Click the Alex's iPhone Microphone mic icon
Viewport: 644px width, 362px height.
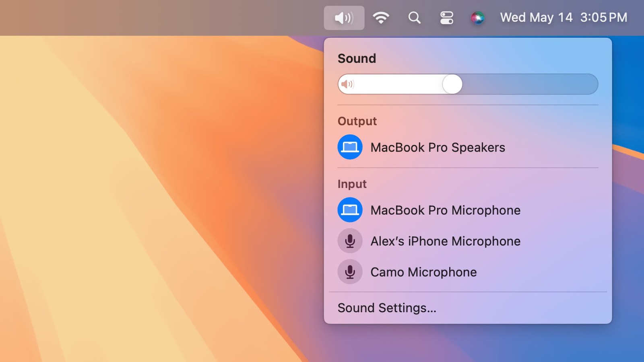pyautogui.click(x=350, y=241)
